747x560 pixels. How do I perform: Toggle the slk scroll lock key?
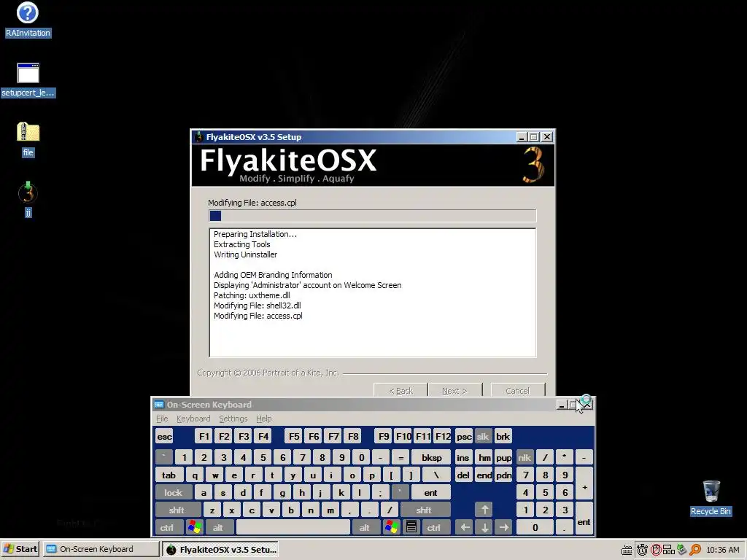[x=483, y=436]
